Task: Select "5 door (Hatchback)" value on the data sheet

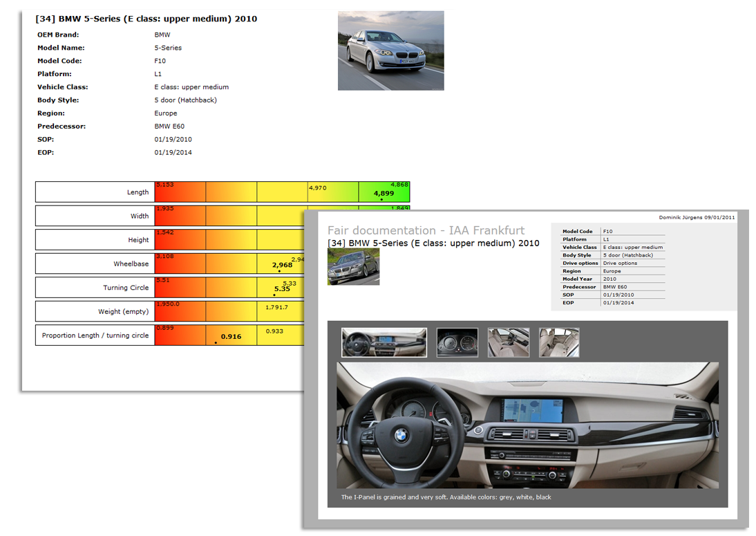Action: point(186,100)
